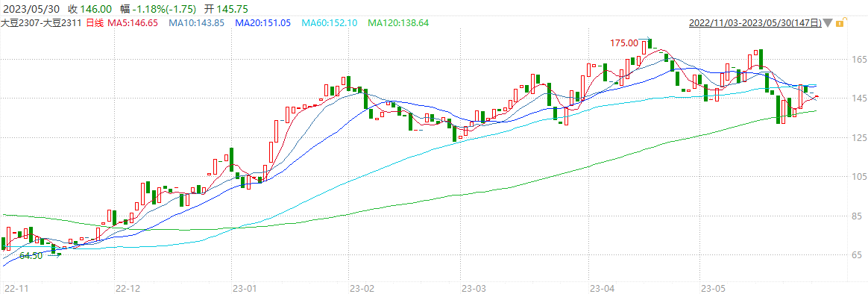
Task: Click the 23-02 time axis label
Action: (362, 289)
